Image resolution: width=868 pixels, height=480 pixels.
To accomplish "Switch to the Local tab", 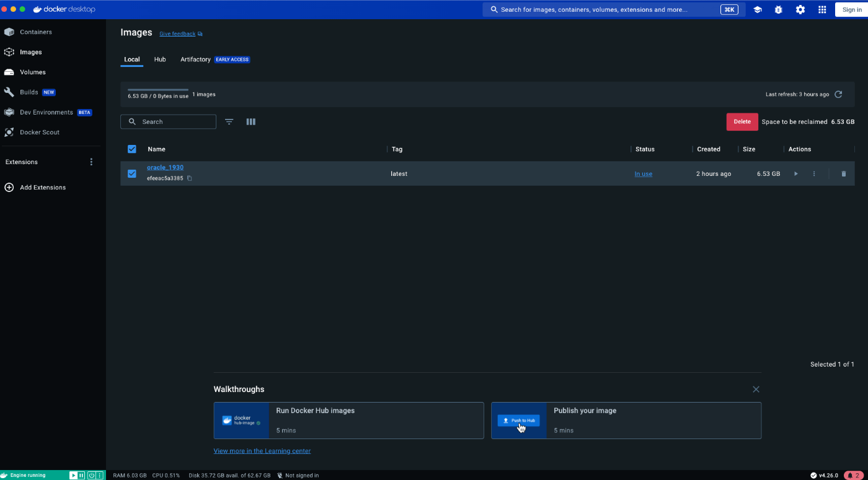I will (x=132, y=59).
